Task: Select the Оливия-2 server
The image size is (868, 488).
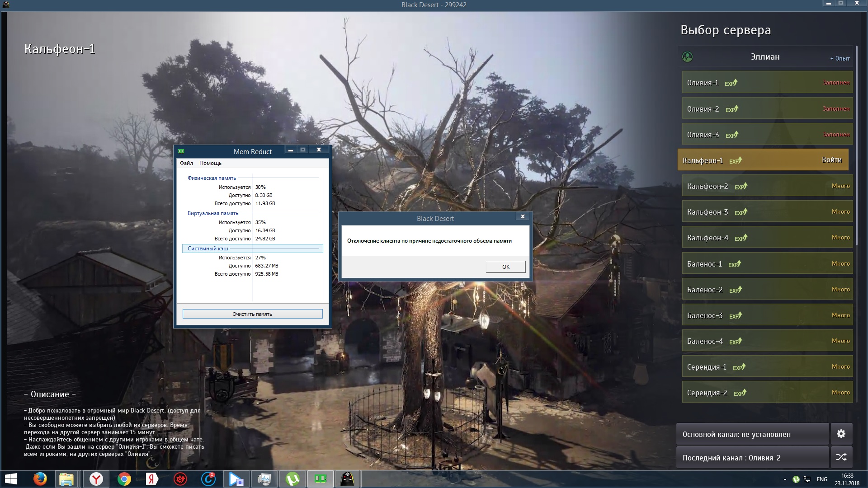Action: pyautogui.click(x=767, y=108)
